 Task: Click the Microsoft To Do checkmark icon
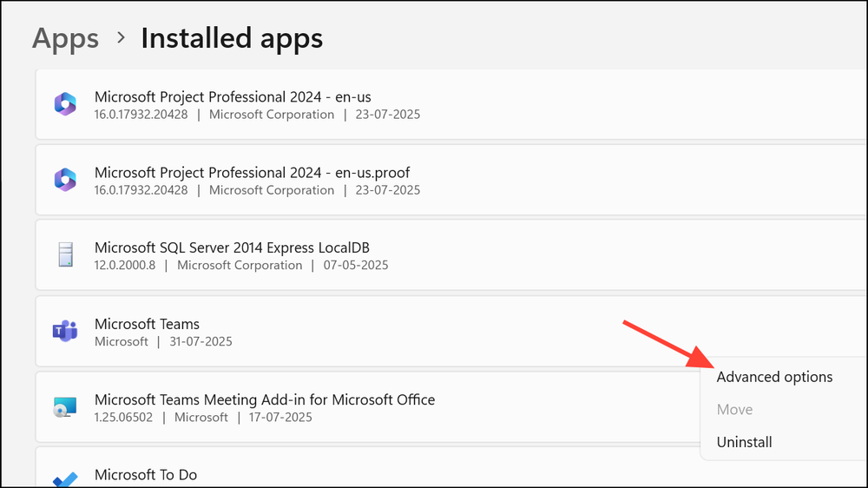click(x=65, y=479)
